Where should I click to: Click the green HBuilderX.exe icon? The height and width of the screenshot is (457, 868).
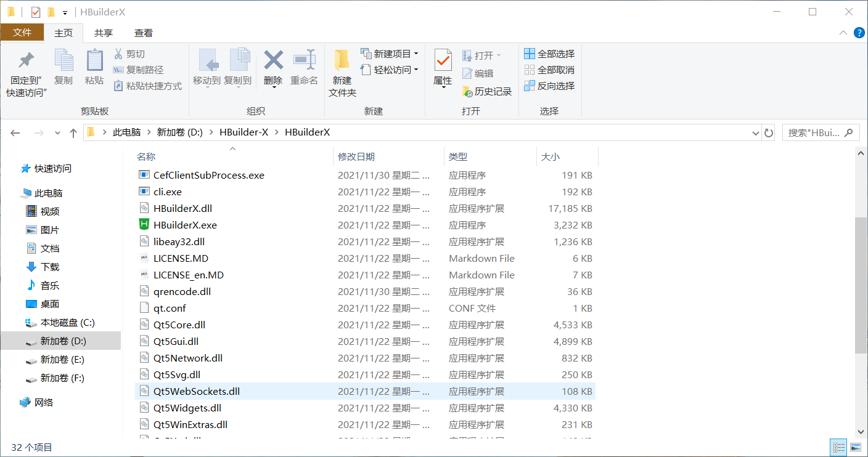[x=144, y=225]
